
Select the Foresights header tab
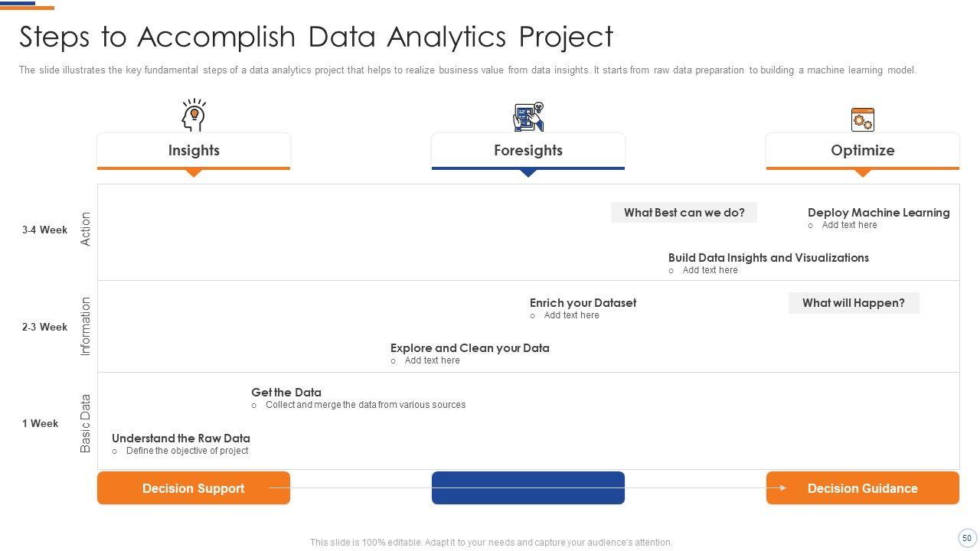coord(528,151)
